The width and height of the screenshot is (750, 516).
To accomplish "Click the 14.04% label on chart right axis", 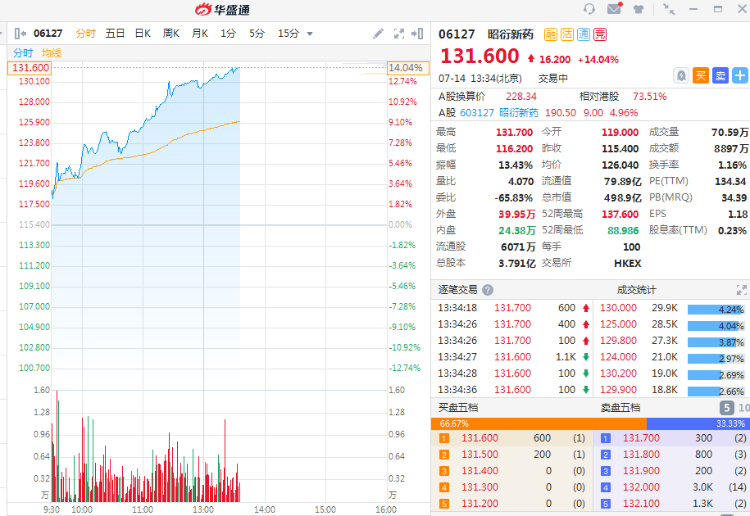I will (x=406, y=68).
